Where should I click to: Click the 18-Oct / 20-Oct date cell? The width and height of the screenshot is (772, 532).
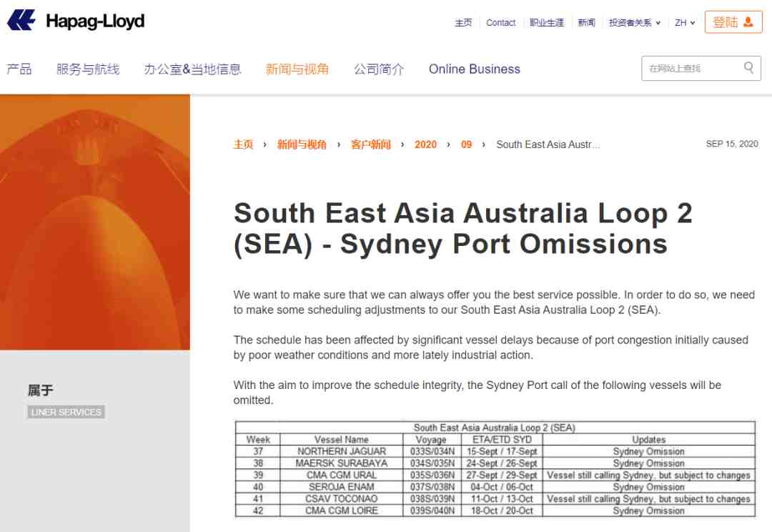[x=502, y=511]
